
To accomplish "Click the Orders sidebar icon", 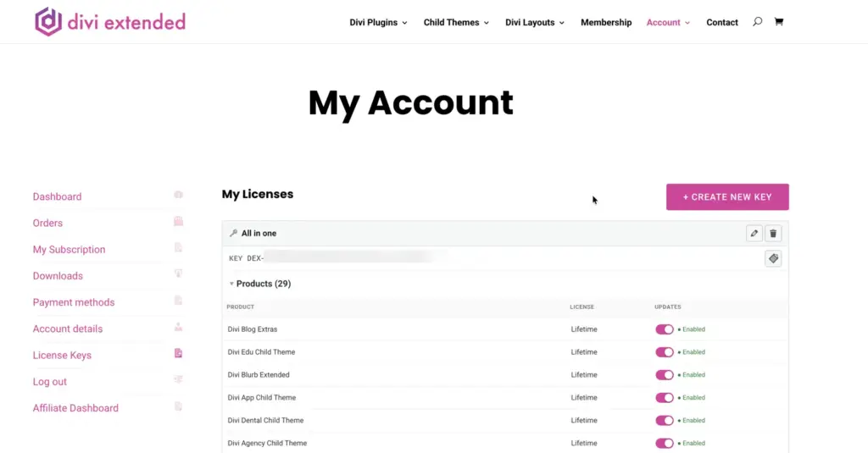I will [x=178, y=221].
